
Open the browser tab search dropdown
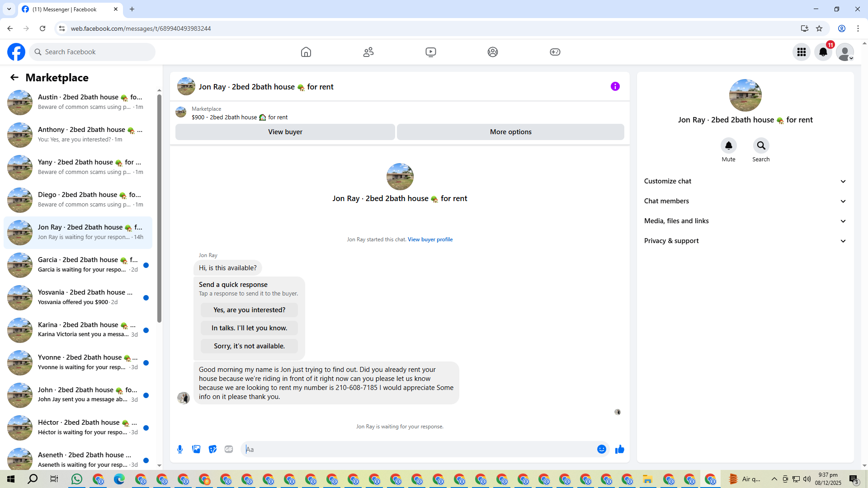(x=9, y=9)
